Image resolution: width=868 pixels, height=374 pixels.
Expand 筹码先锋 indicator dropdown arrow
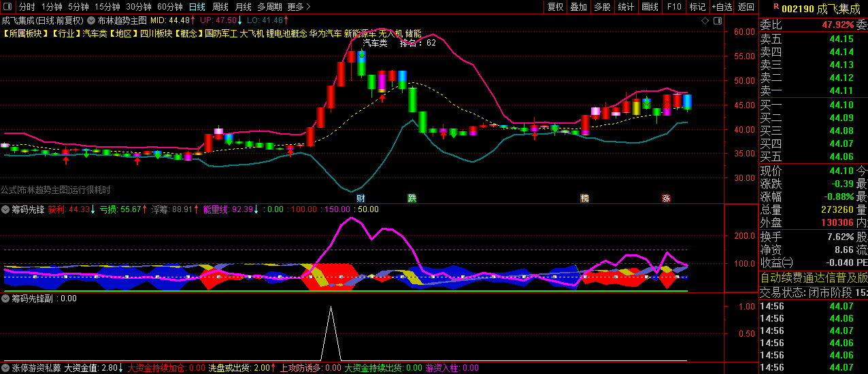(6, 209)
